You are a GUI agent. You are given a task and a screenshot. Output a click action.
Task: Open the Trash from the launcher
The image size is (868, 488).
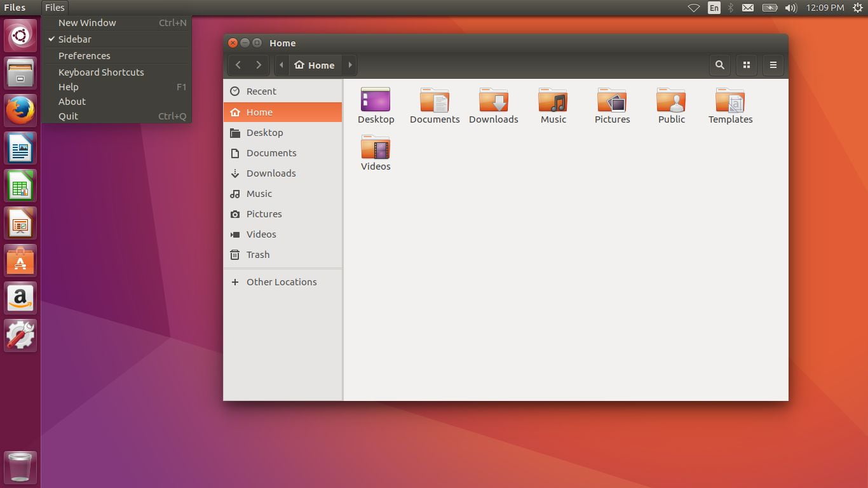(x=20, y=466)
